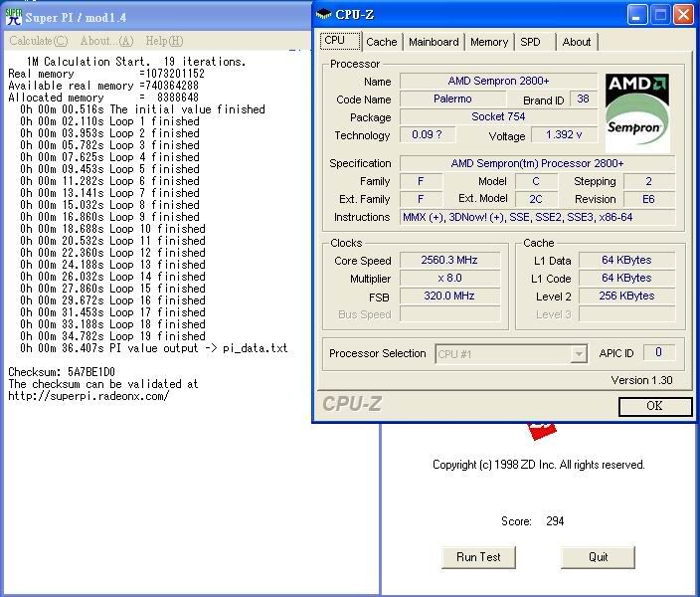This screenshot has height=597, width=700.
Task: Close the CPU-Z window
Action: (683, 15)
